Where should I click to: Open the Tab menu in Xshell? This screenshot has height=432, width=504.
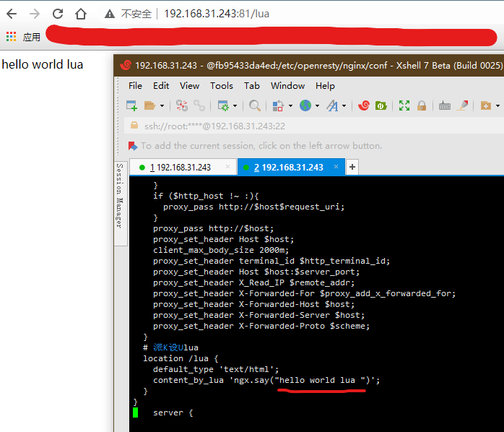pos(252,86)
